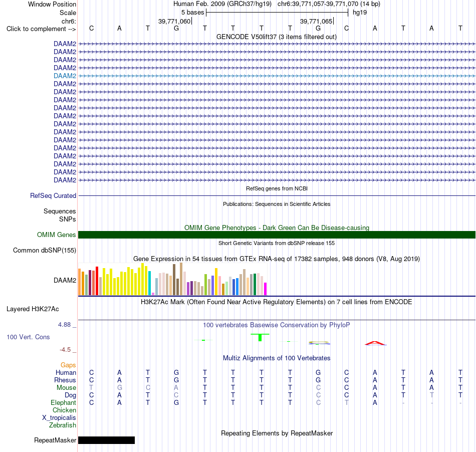Click the 'Dog' alignment row label
The height and width of the screenshot is (452, 476).
coord(71,395)
